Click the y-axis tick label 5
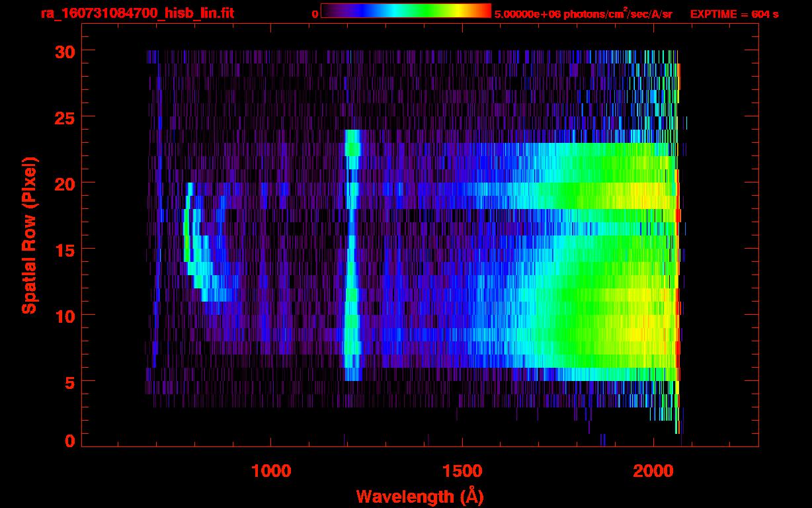 click(x=70, y=382)
